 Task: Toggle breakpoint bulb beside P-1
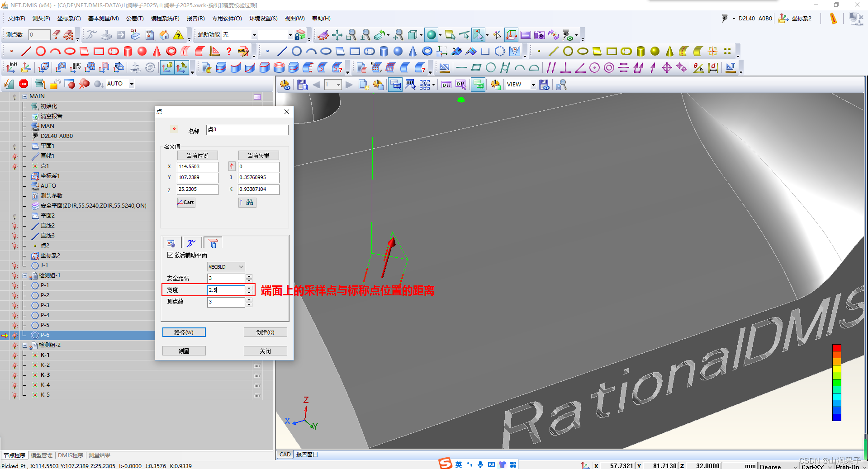(14, 285)
